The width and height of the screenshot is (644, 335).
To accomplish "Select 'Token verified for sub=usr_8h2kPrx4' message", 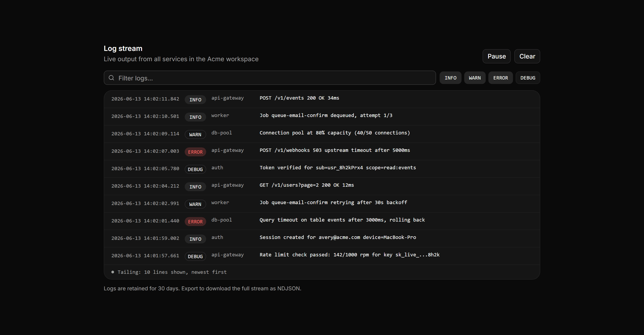I will 338,168.
